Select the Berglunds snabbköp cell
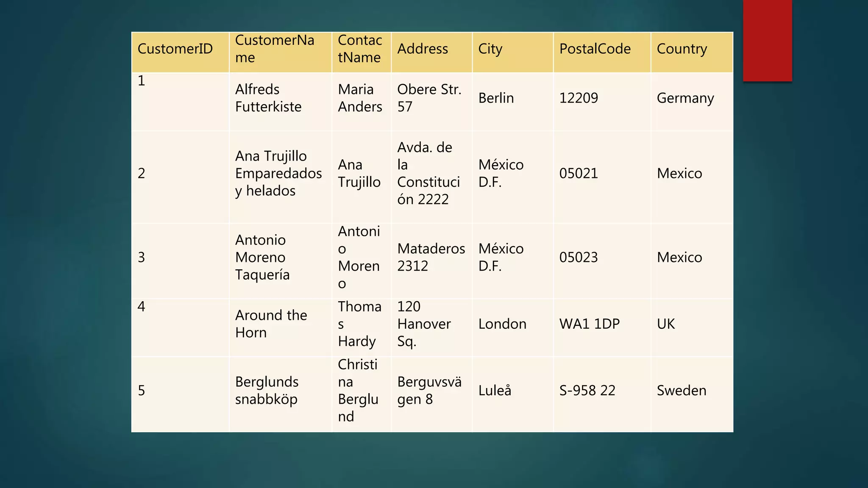The width and height of the screenshot is (868, 488). click(x=281, y=394)
